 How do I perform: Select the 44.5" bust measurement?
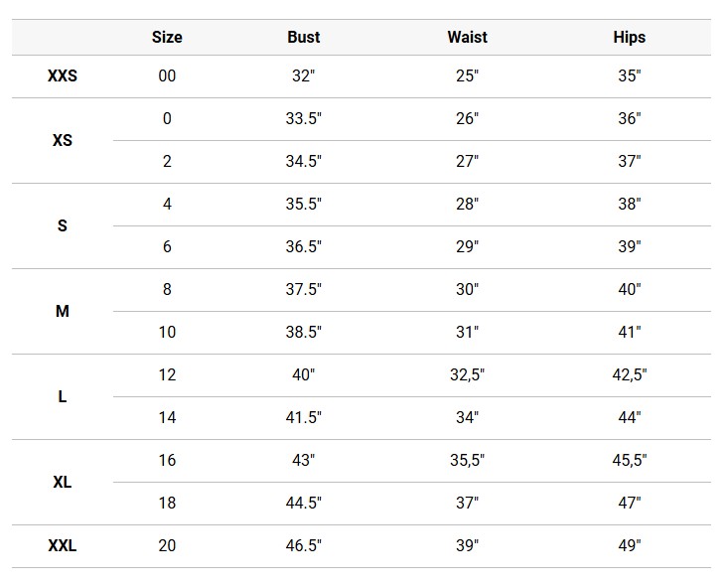pos(303,503)
